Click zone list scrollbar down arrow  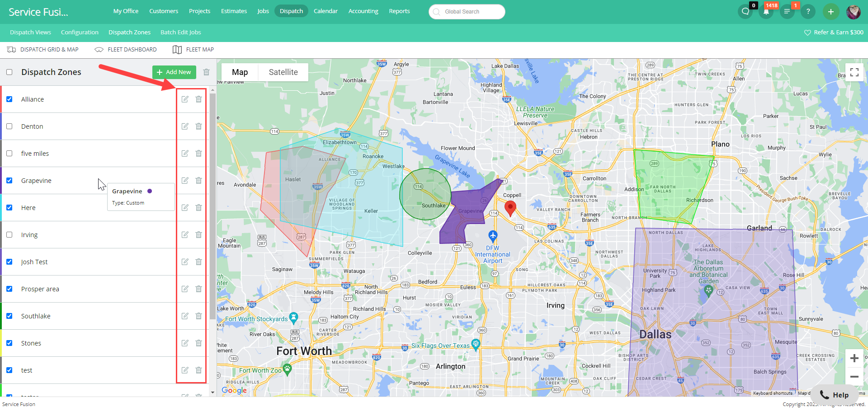coord(212,392)
